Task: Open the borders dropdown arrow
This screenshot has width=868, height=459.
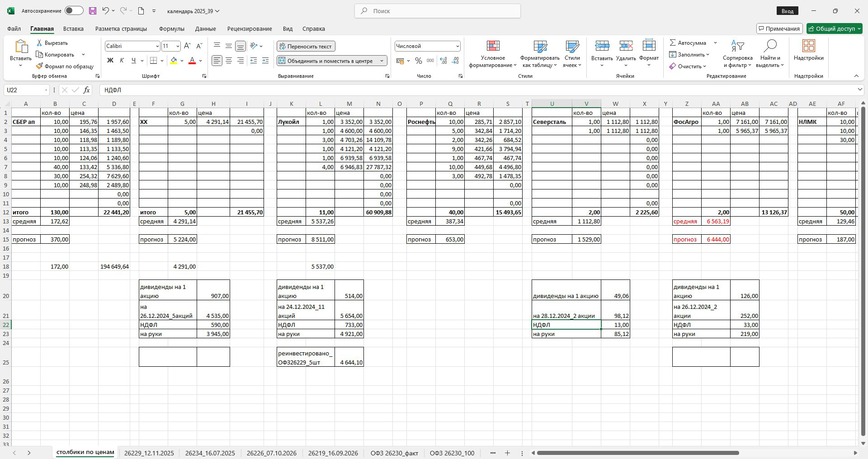Action: coord(162,61)
